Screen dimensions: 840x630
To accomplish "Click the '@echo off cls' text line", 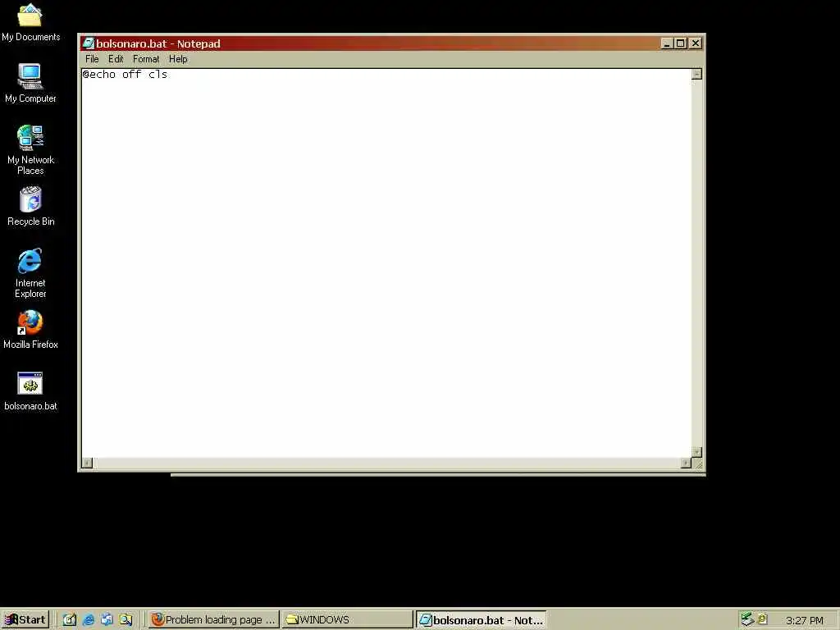I will 125,75.
